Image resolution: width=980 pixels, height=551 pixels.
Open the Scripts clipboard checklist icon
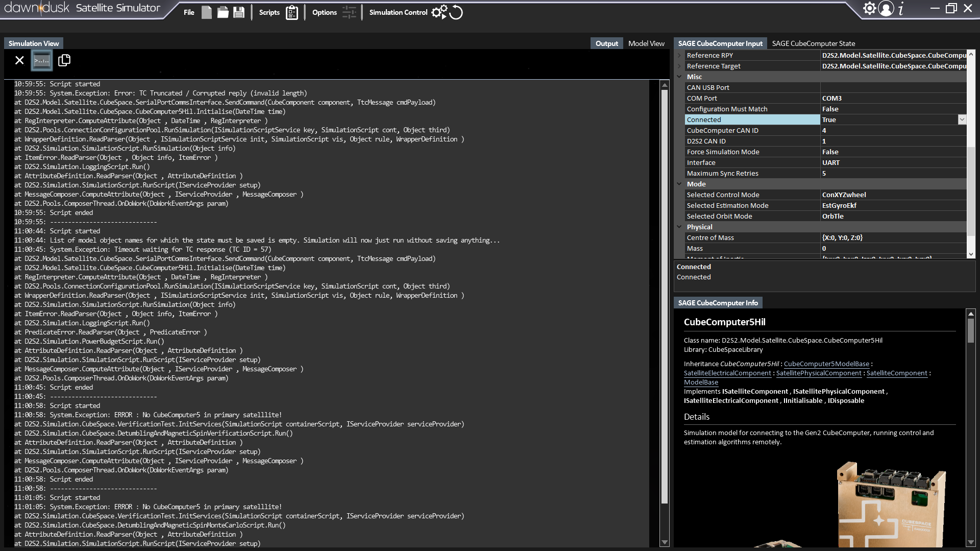point(292,12)
